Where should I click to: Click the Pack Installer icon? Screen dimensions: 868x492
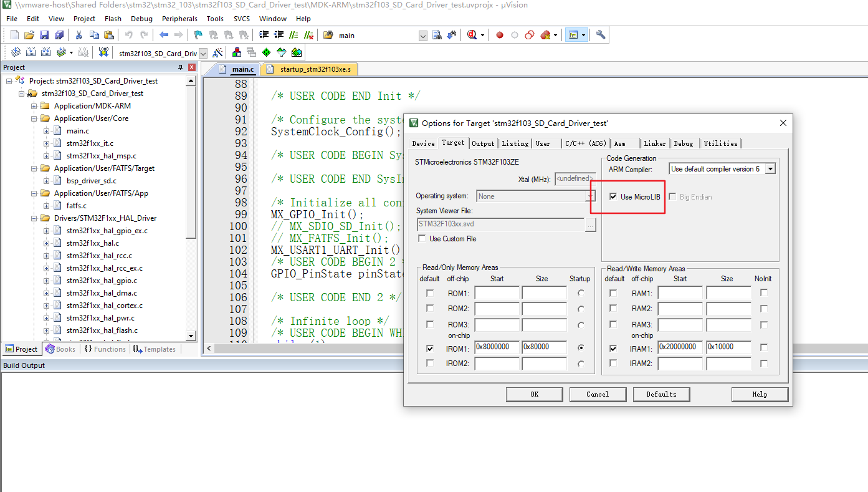point(297,52)
